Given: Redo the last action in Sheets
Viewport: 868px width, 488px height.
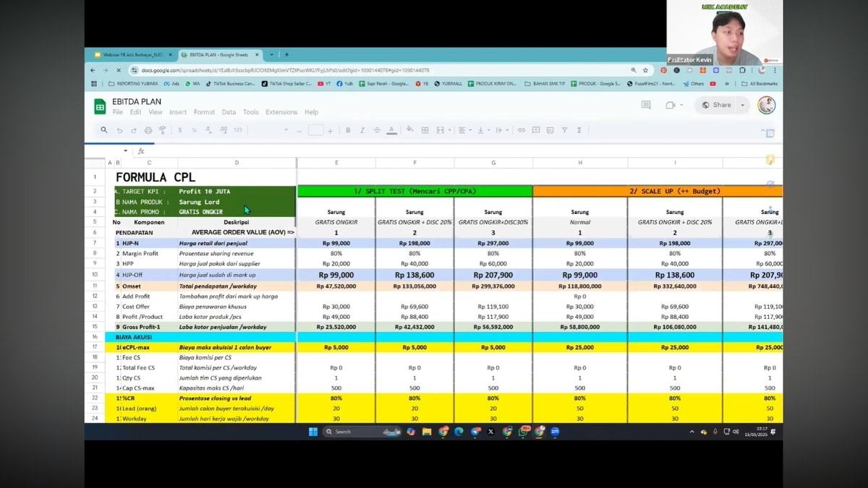Looking at the screenshot, I should [134, 130].
